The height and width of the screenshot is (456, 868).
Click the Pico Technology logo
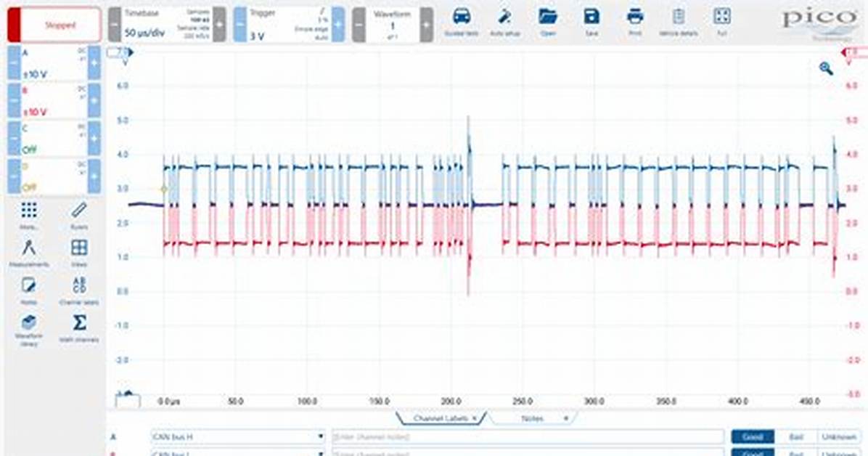819,25
